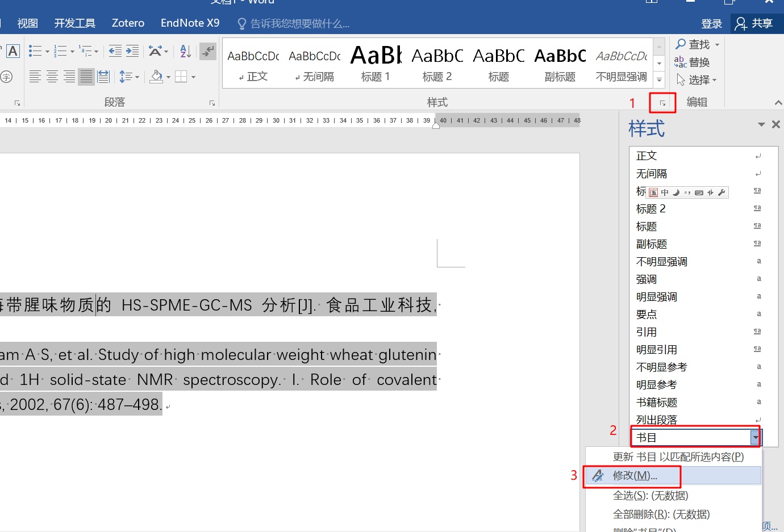
Task: Click the multilevel list icon
Action: tap(85, 51)
